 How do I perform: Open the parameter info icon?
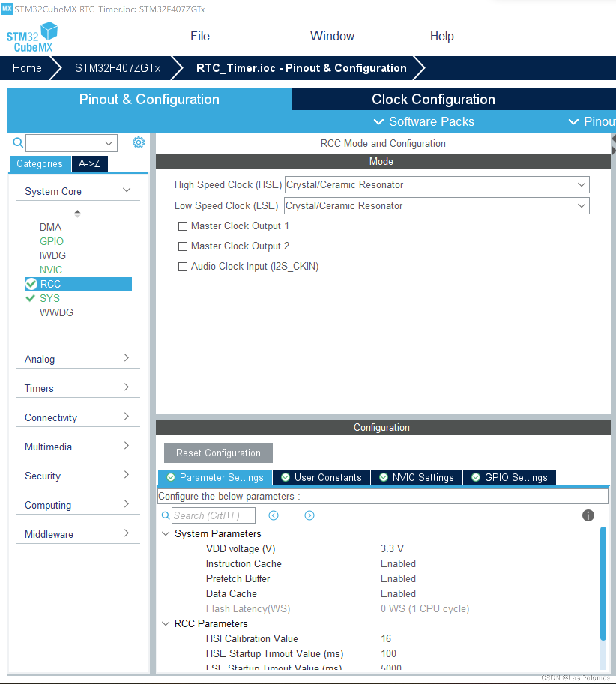click(x=588, y=515)
